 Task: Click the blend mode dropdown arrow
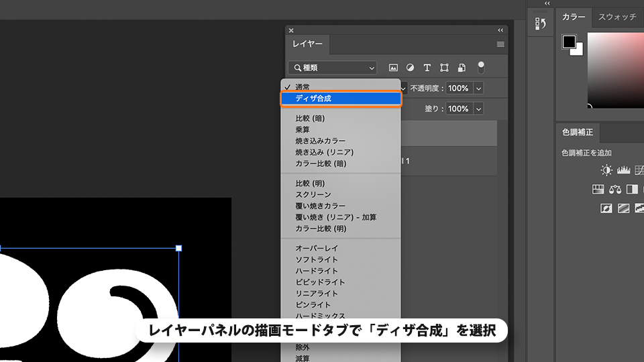click(x=404, y=88)
